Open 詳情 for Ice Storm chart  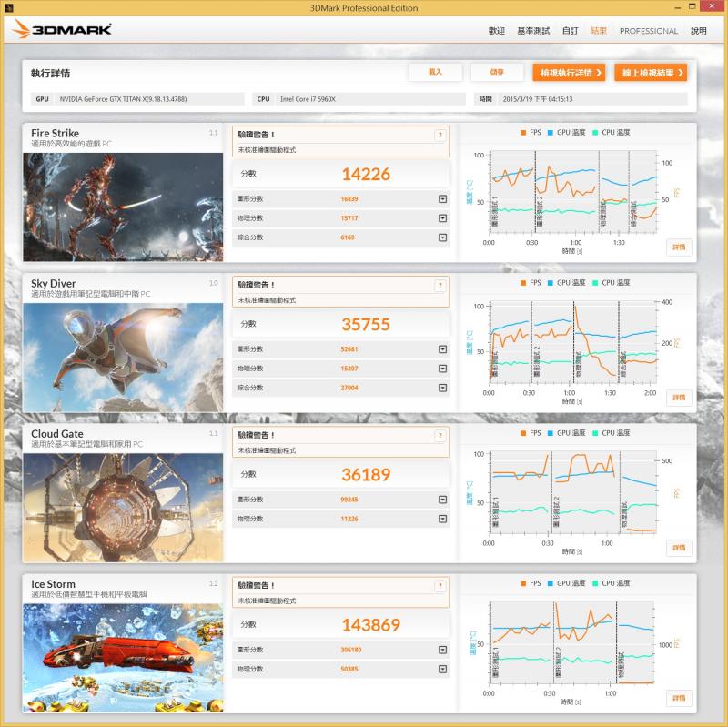(679, 698)
